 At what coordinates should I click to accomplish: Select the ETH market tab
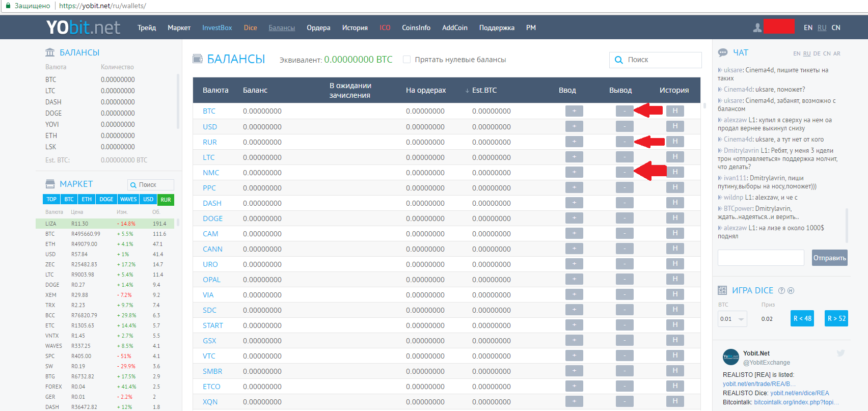[87, 199]
